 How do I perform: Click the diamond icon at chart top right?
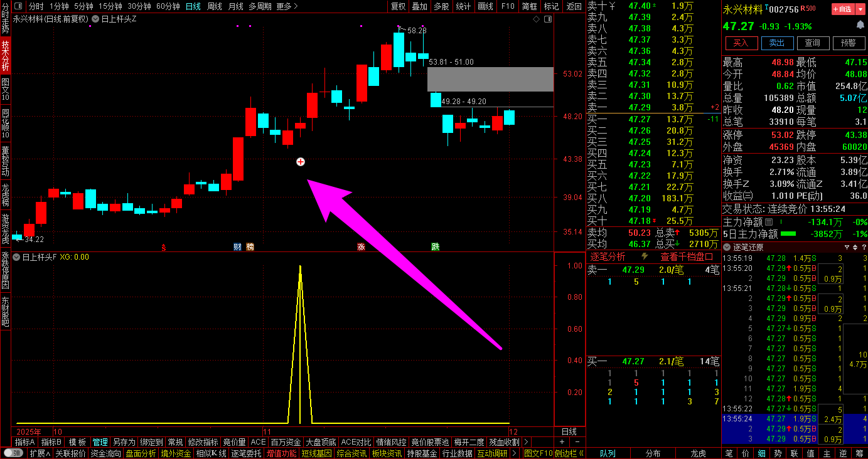coord(537,19)
